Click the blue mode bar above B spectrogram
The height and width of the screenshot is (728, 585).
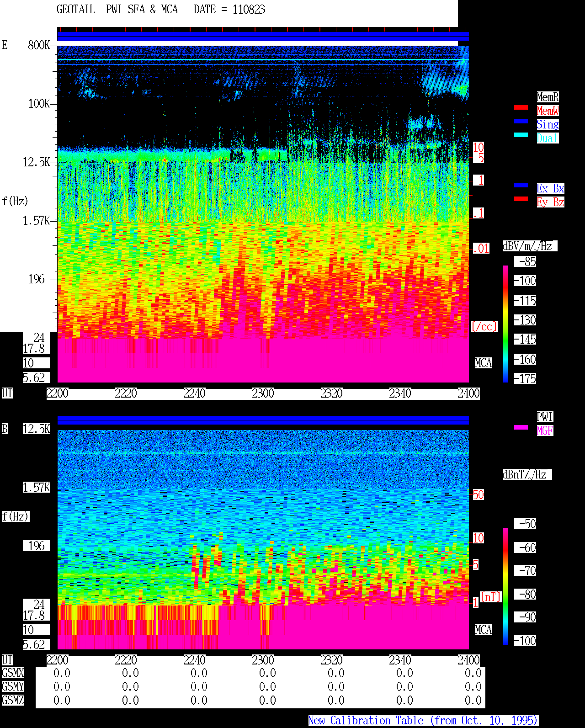(263, 420)
